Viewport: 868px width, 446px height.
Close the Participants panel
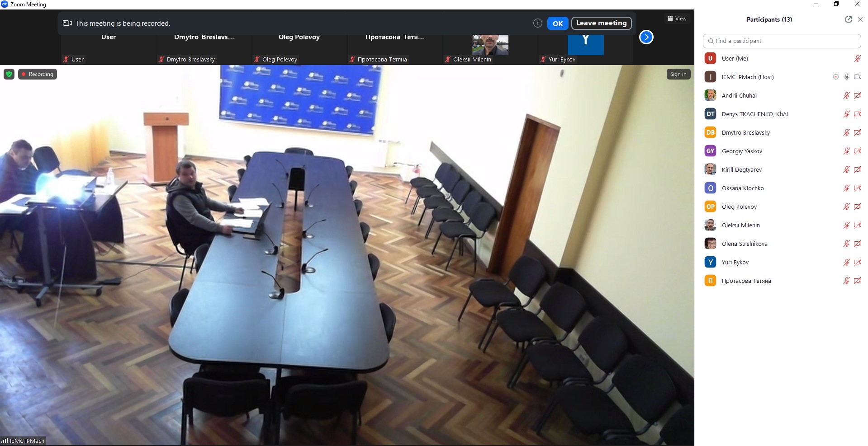tap(860, 19)
